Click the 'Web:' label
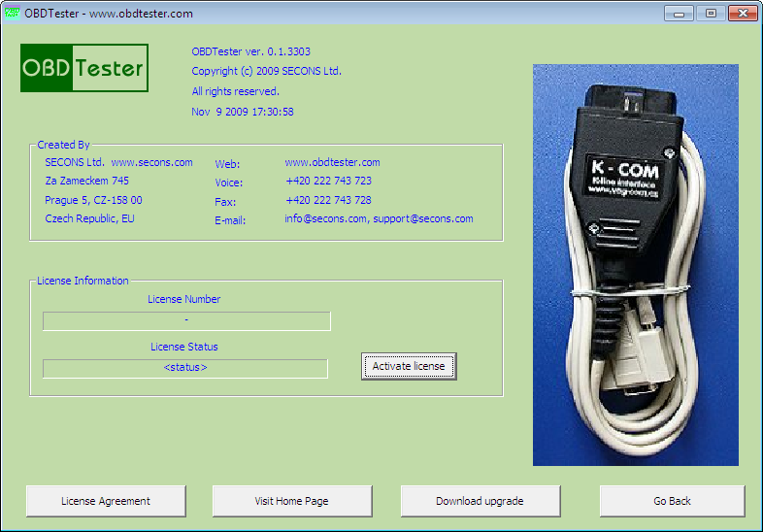Screen dimensions: 763x532 [x=227, y=164]
